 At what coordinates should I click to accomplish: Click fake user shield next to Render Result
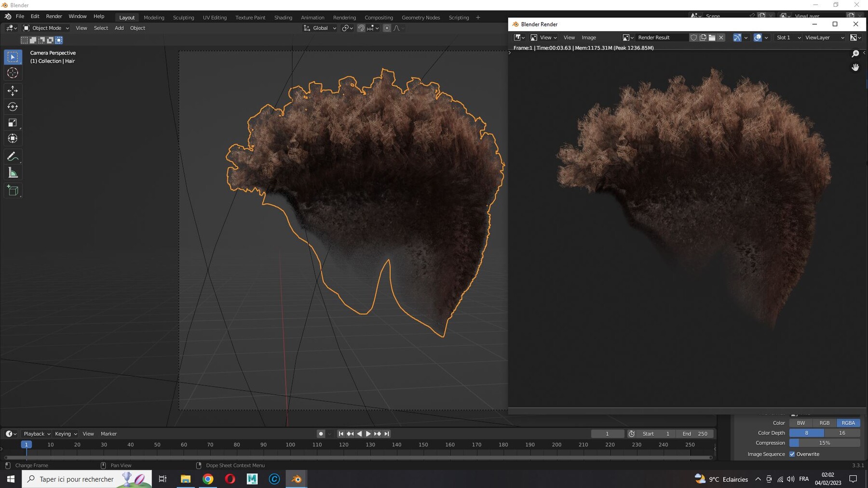[693, 38]
